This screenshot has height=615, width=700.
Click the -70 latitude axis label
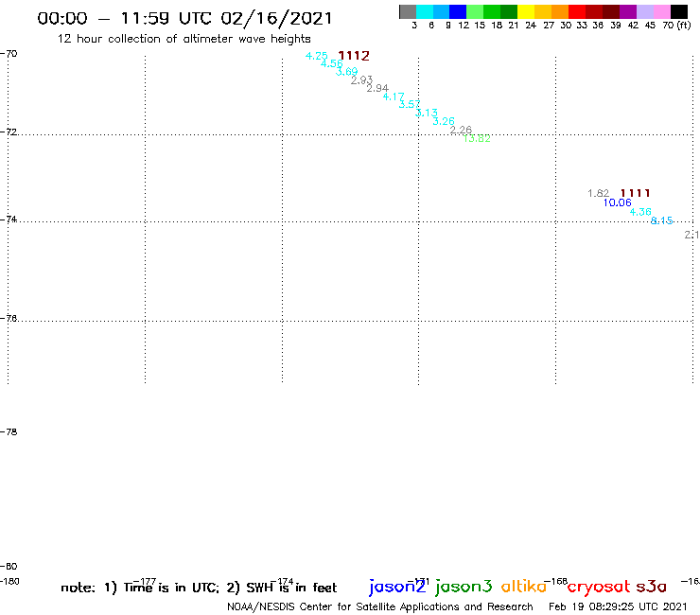tap(9, 54)
